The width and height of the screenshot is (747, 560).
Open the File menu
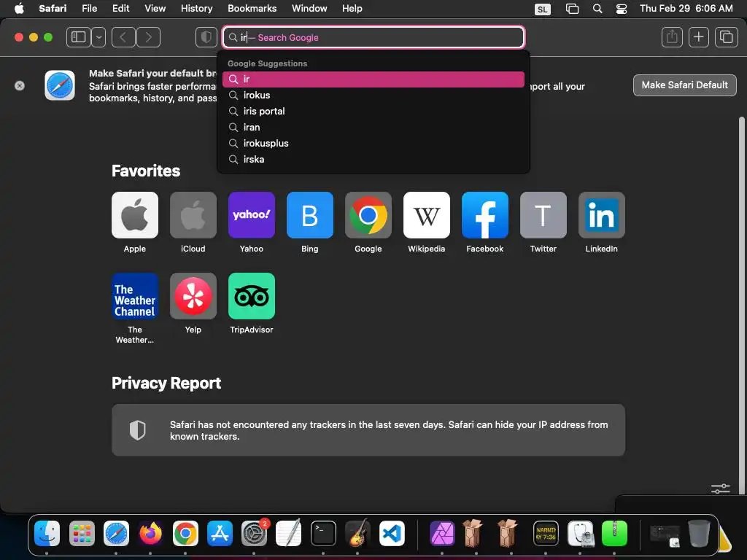(89, 9)
